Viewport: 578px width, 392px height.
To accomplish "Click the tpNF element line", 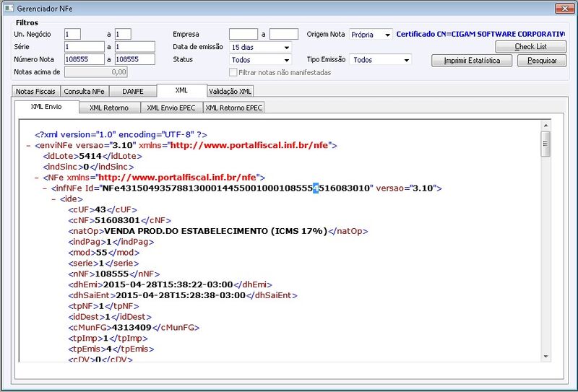I will tap(103, 306).
